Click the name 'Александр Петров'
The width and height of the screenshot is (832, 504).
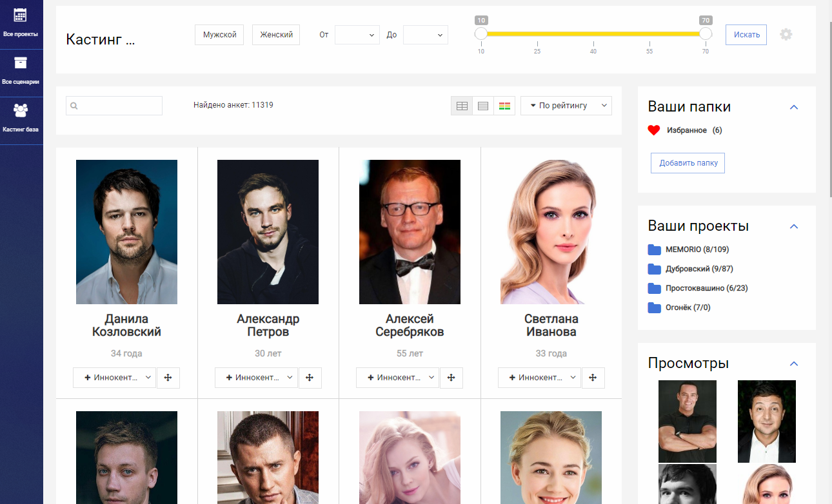[x=268, y=325]
